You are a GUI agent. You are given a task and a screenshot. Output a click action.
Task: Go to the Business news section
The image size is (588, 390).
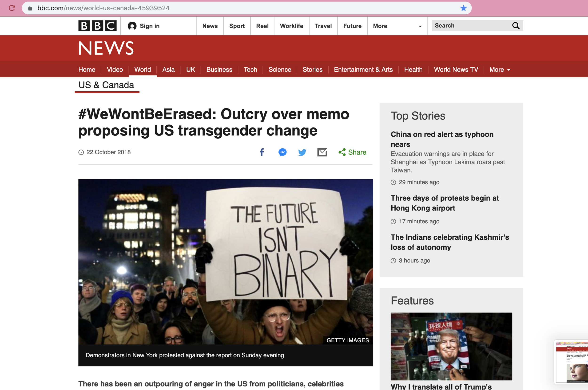tap(219, 69)
